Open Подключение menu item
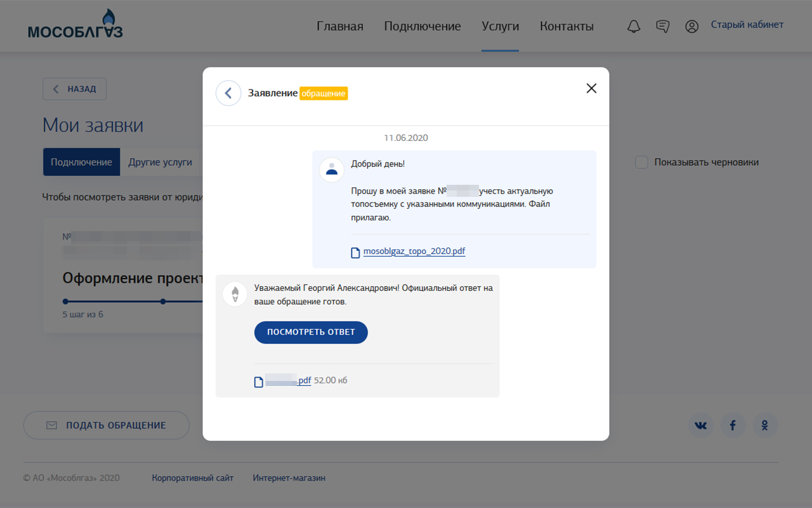Image resolution: width=812 pixels, height=508 pixels. [x=422, y=26]
